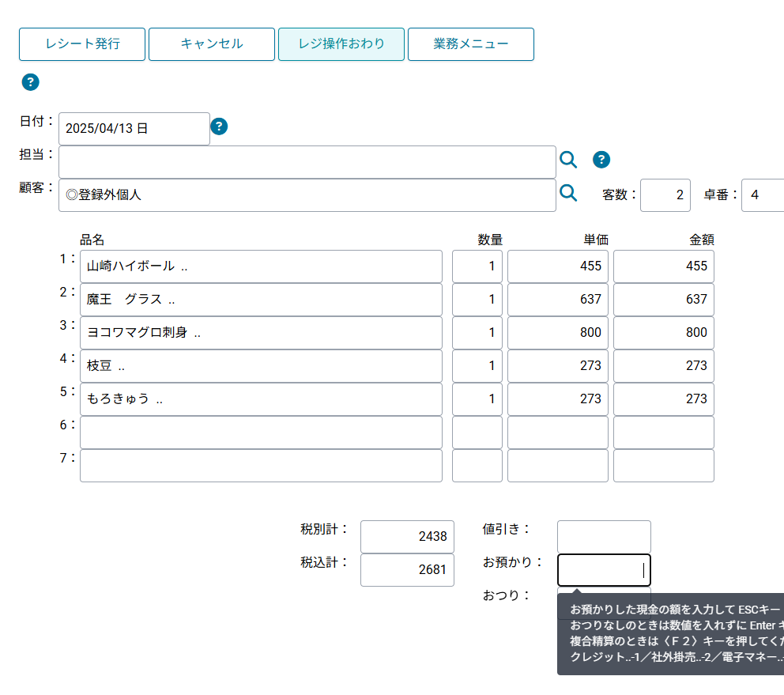The height and width of the screenshot is (695, 784).
Task: Focus the empty 担当 input field
Action: coord(307,162)
